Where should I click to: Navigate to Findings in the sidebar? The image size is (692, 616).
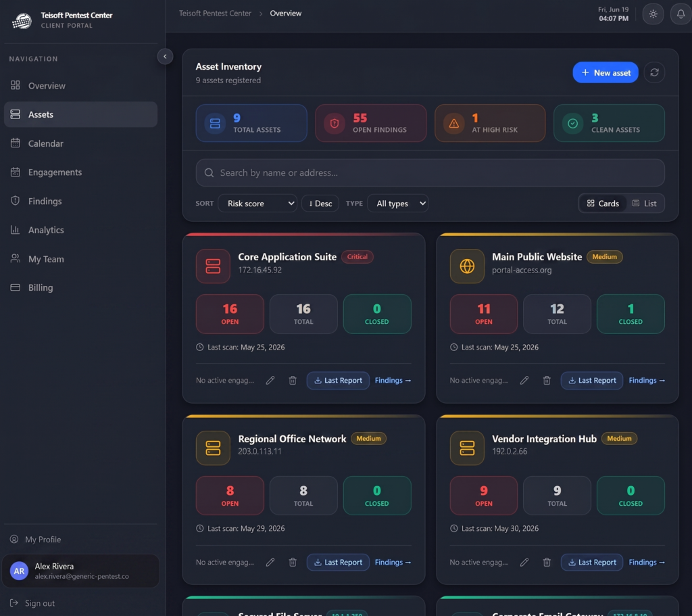81,201
